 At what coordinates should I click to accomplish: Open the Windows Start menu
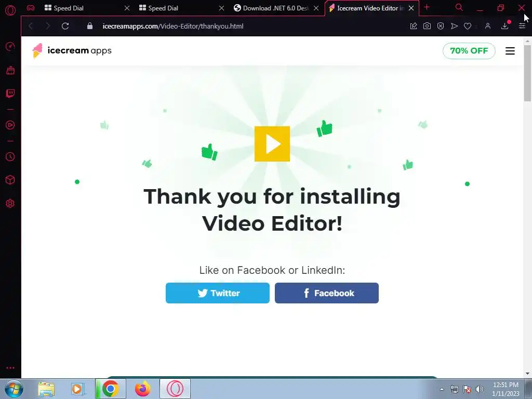coord(14,389)
